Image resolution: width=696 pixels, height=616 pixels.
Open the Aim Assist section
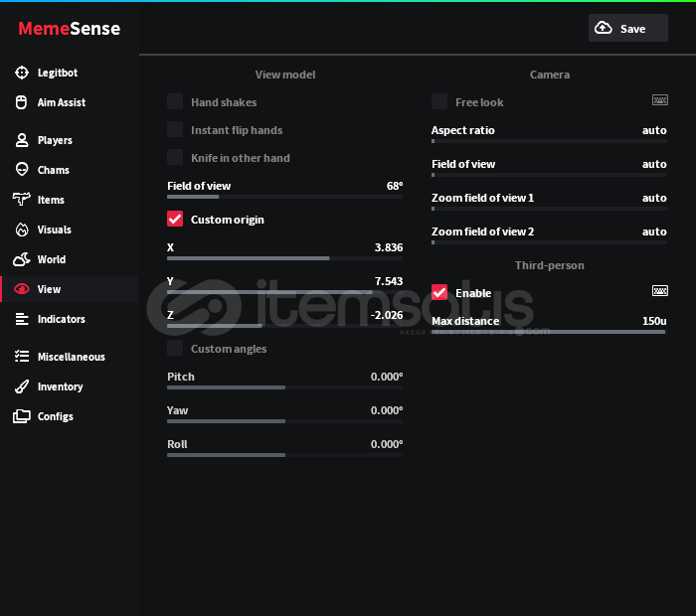(x=70, y=102)
